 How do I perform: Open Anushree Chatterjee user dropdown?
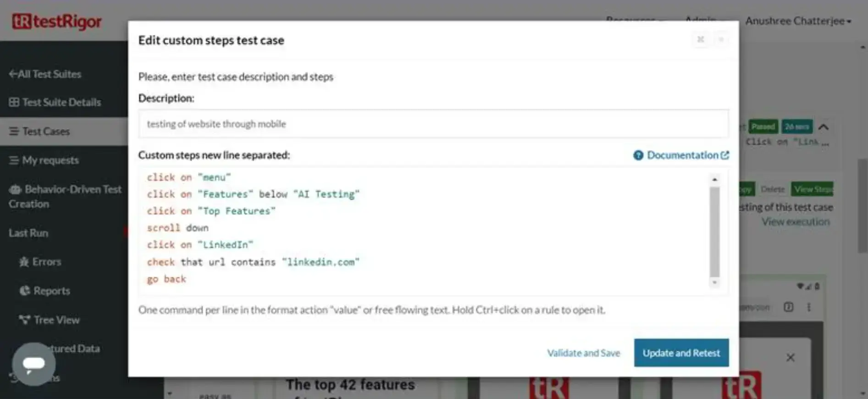[x=798, y=21]
